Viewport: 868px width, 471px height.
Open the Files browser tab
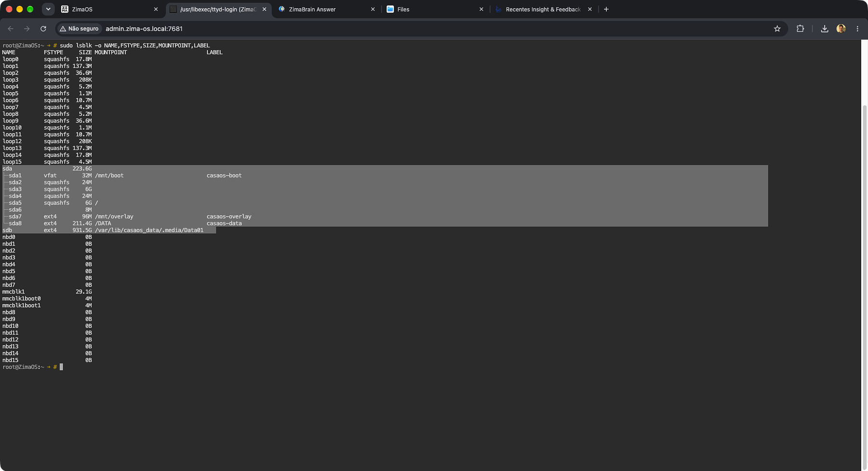435,9
